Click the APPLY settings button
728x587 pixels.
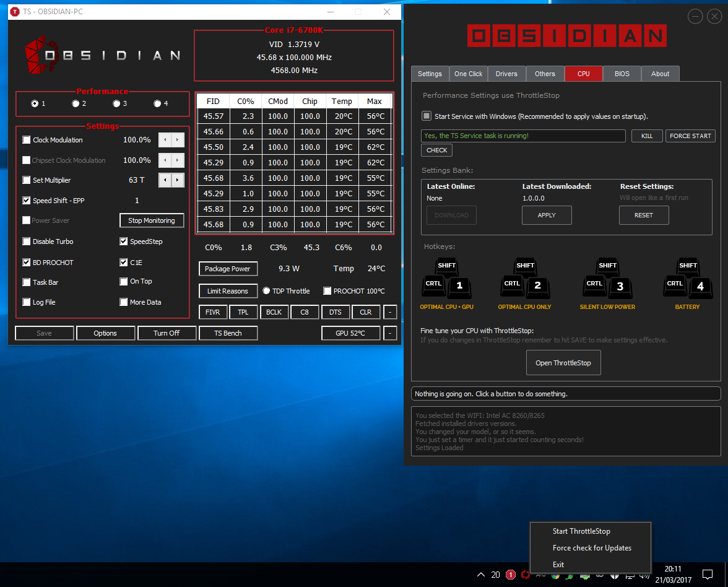point(547,215)
